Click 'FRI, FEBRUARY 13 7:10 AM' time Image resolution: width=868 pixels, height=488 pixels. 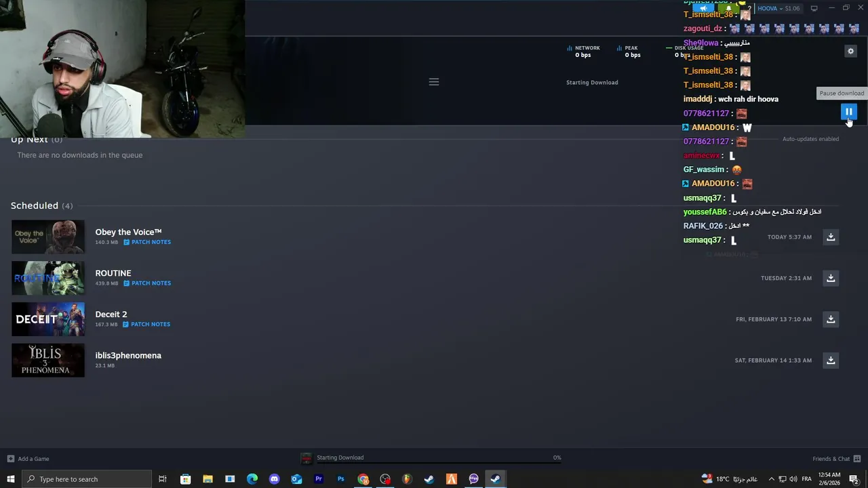774,319
